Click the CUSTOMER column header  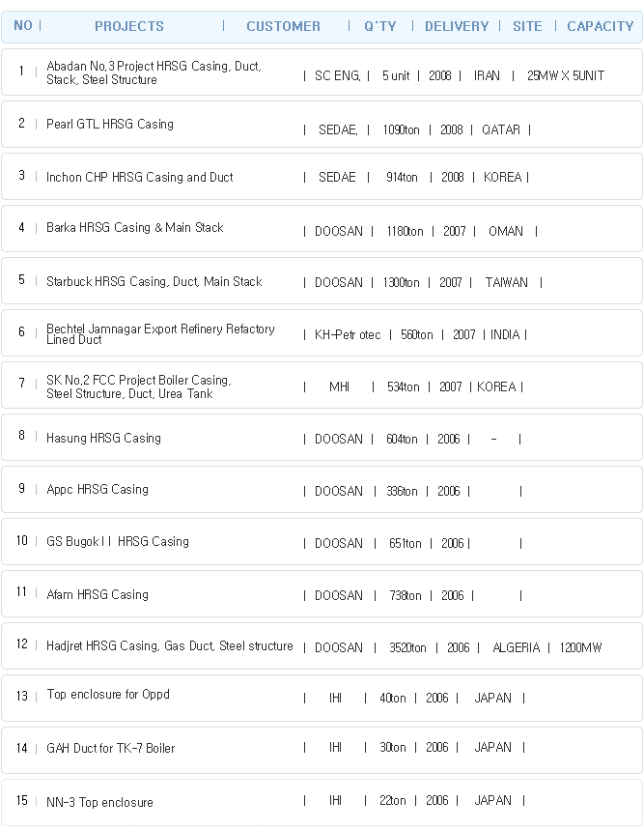point(283,26)
